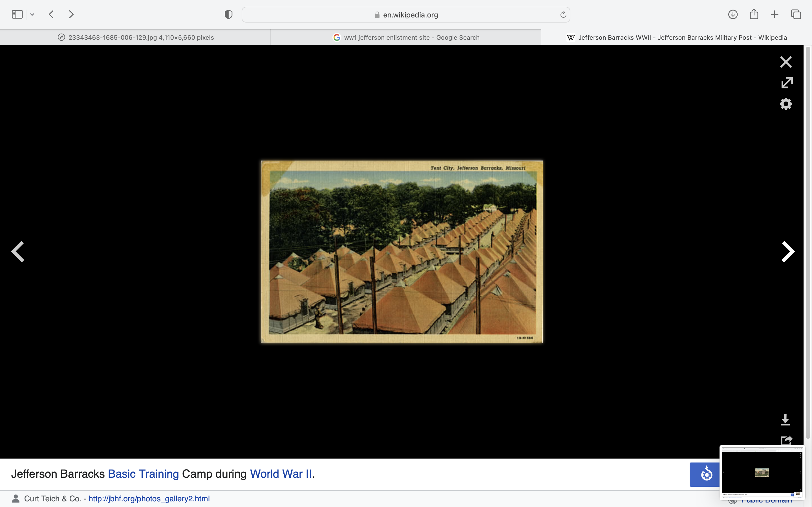Viewport: 812px width, 507px height.
Task: Reload the current Wikipedia page
Action: click(563, 14)
